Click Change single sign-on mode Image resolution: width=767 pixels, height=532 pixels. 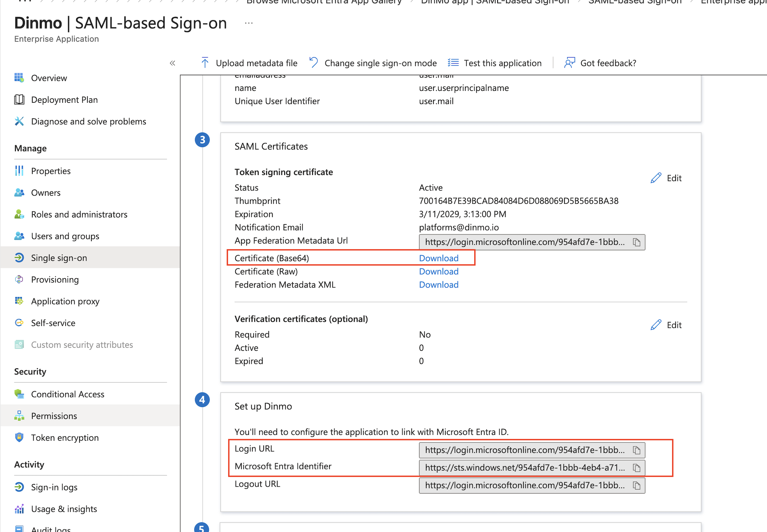pos(380,63)
